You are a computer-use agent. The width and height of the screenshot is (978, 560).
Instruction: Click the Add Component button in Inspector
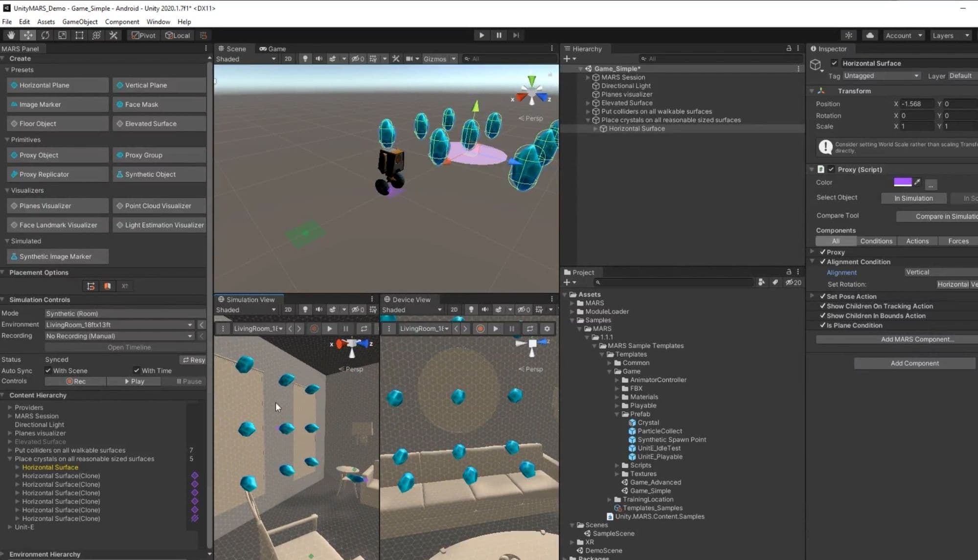coord(914,363)
